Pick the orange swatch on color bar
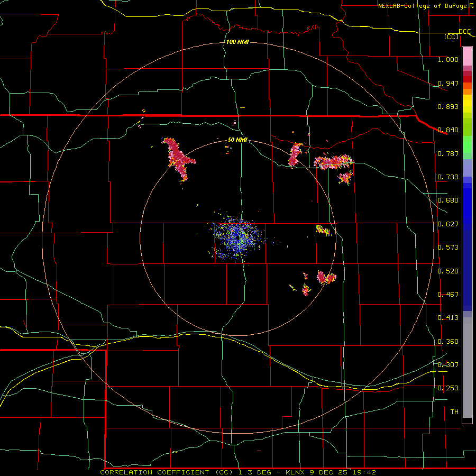The image size is (476, 476). tap(467, 91)
